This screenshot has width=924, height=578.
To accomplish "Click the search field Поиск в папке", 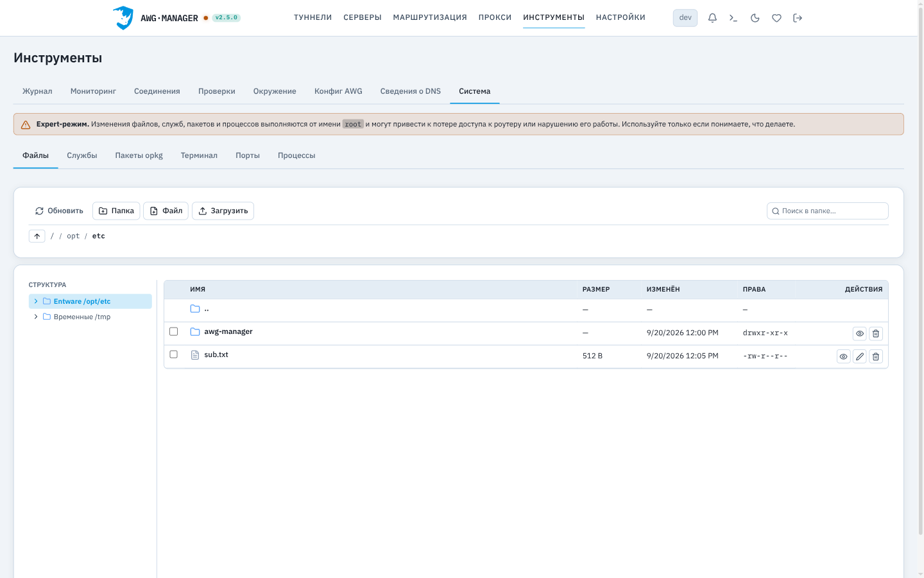I will point(828,211).
